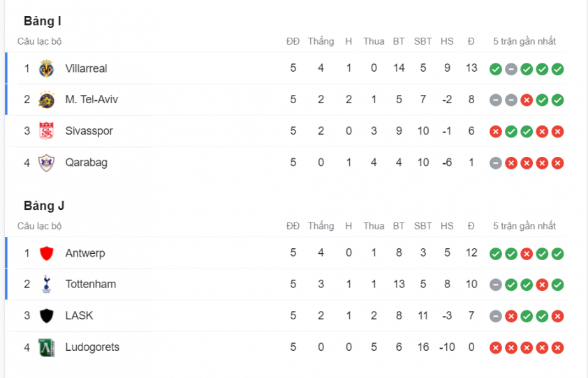Open the Tottenham team name link
This screenshot has height=378, width=588.
(90, 285)
